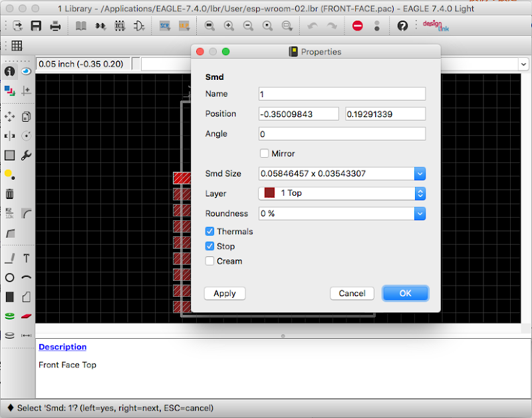Toggle the Mirror checkbox

tap(264, 154)
